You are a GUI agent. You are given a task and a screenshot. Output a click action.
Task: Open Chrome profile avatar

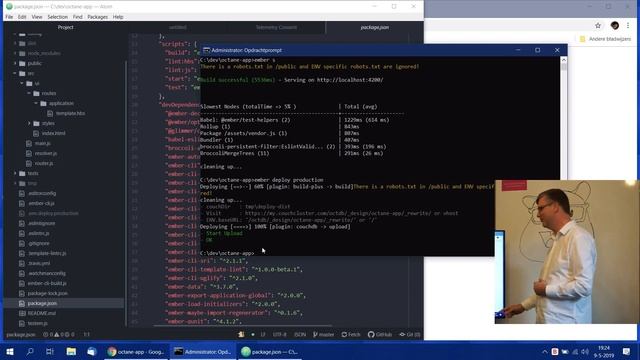pos(614,26)
